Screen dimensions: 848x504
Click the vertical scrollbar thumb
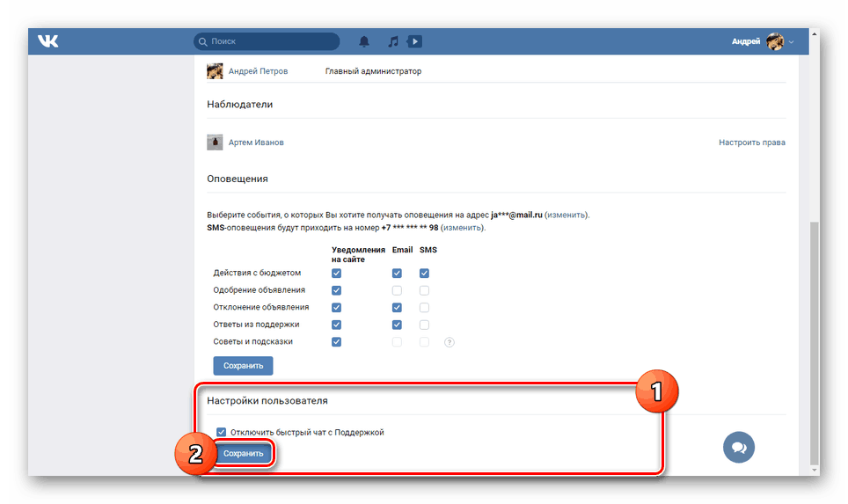(815, 343)
